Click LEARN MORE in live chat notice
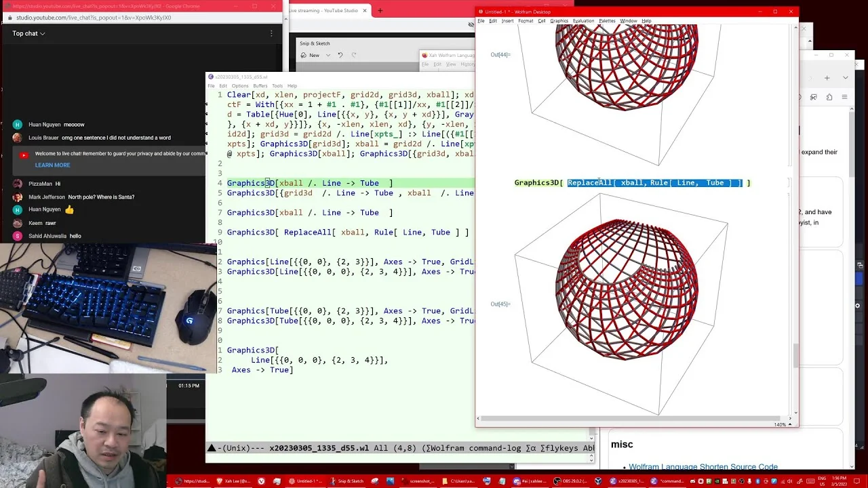 click(52, 165)
